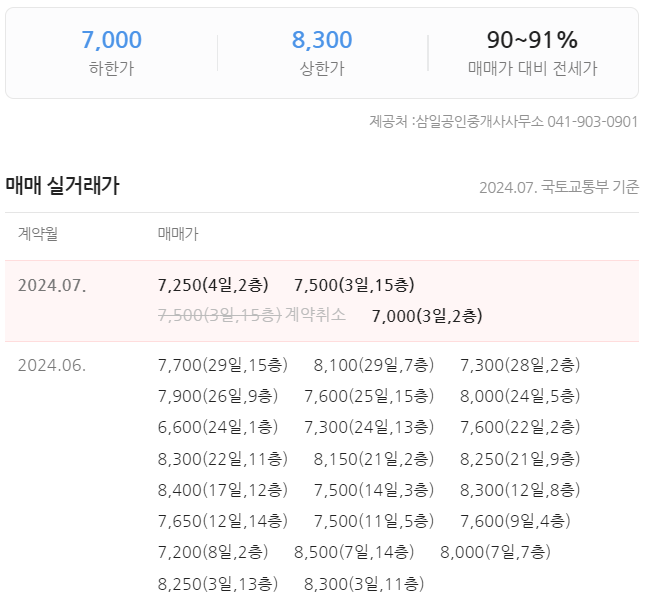This screenshot has width=646, height=592.
Task: Click the 매매 실거래가 heading
Action: (x=63, y=186)
